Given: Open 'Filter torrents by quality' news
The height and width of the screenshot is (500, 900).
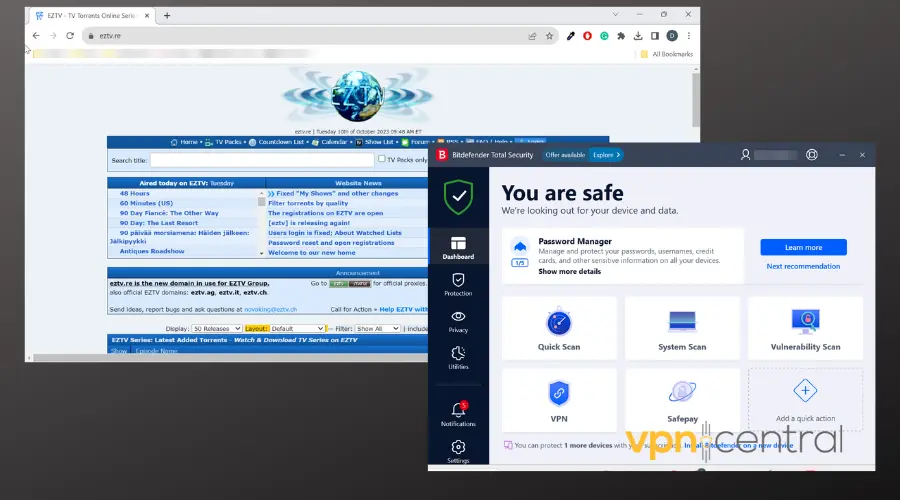Looking at the screenshot, I should [x=308, y=203].
